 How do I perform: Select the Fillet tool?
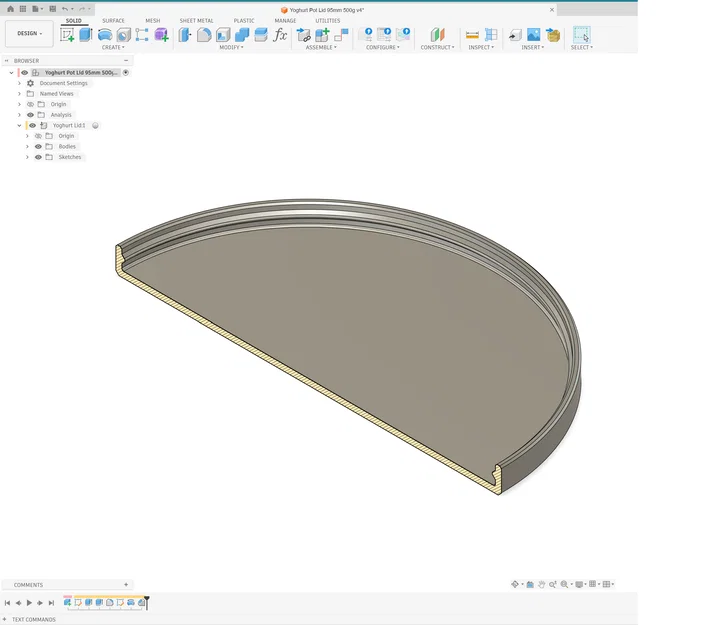(204, 35)
